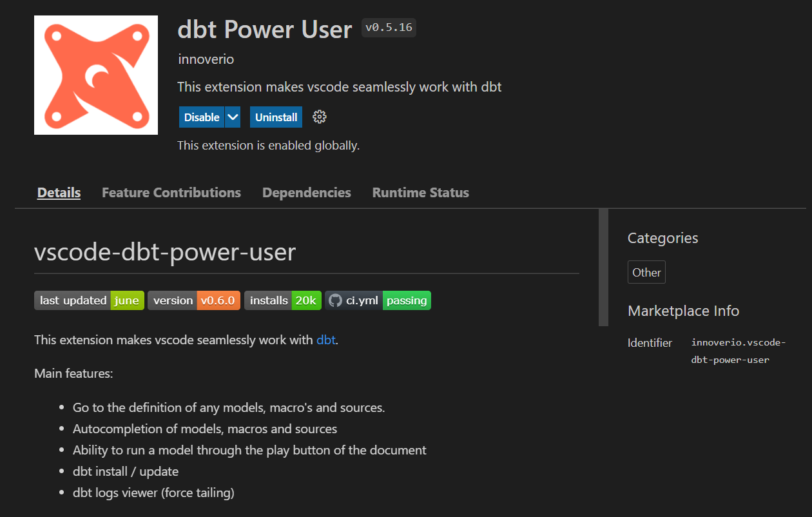Click 'dbt logs viewer (force tailing)' line

153,493
